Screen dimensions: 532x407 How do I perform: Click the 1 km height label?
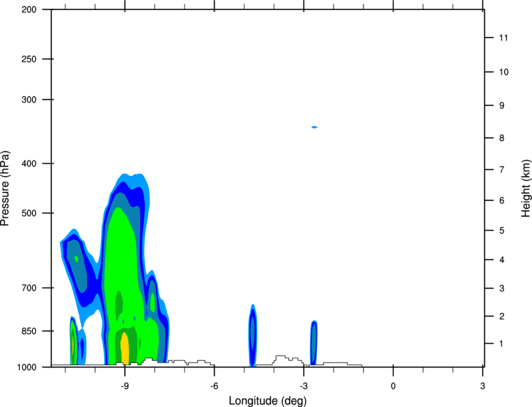click(501, 344)
